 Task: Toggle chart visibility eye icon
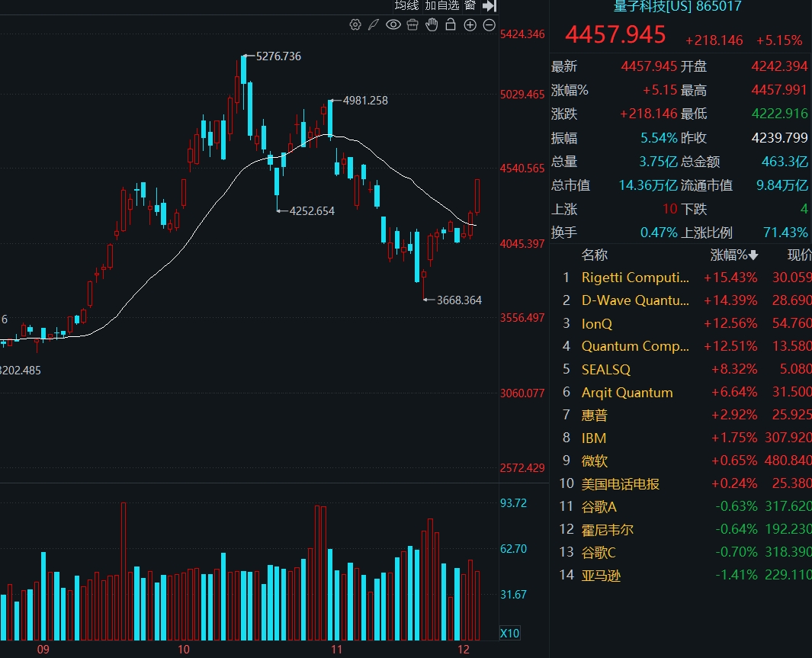393,24
